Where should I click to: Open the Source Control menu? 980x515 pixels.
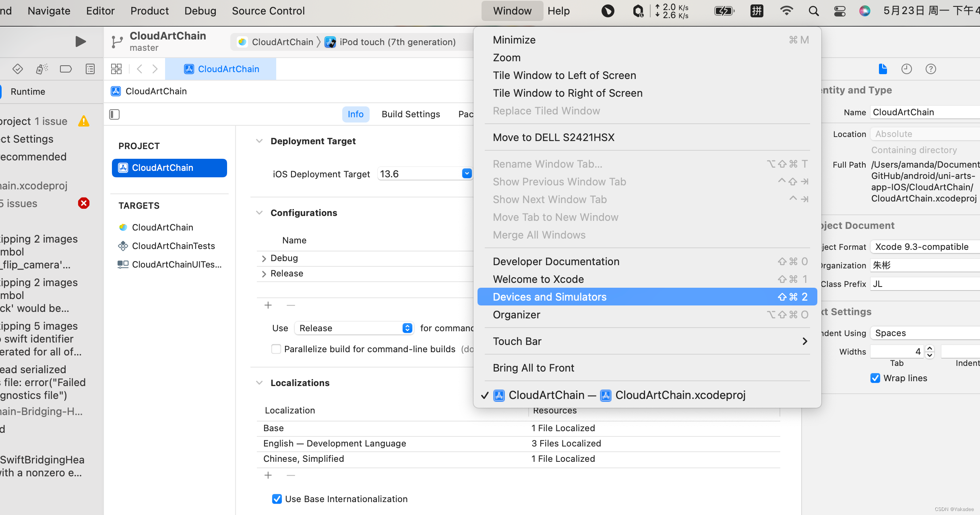pos(268,11)
